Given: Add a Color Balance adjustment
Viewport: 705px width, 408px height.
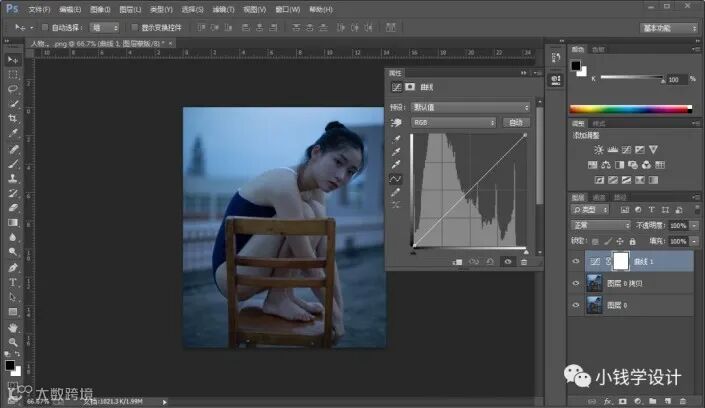Looking at the screenshot, I should pyautogui.click(x=606, y=165).
